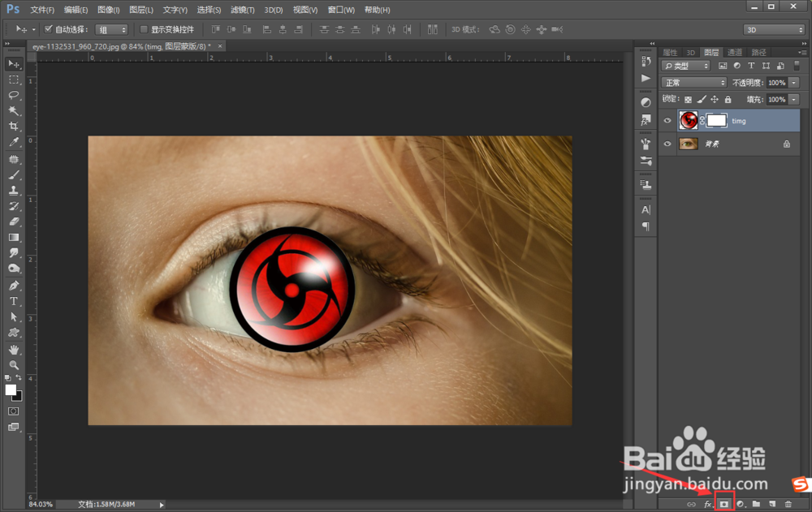Open the 正常 blend mode dropdown
Screen dimensions: 812x512
pyautogui.click(x=694, y=82)
